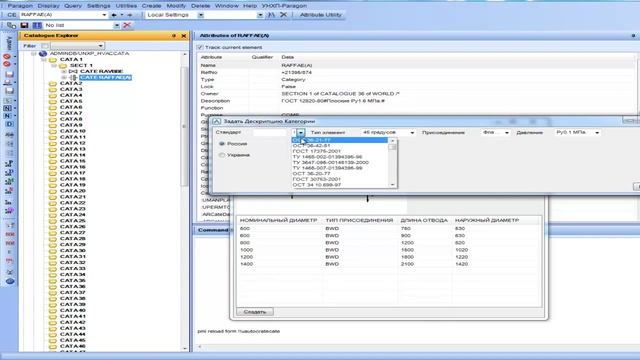The image size is (640, 360).
Task: Select the CATA 40 tree item
Action: (x=72, y=310)
